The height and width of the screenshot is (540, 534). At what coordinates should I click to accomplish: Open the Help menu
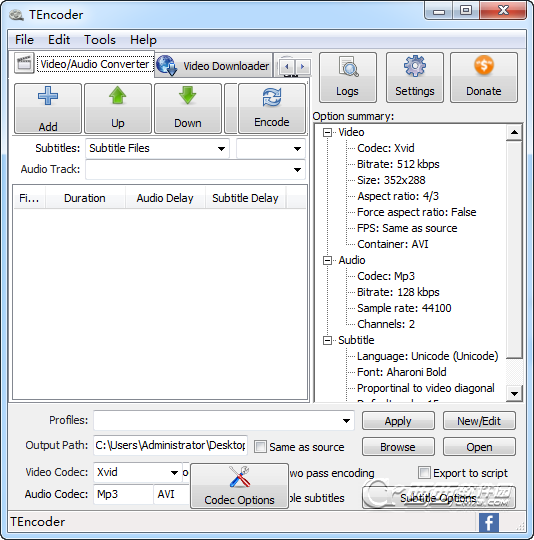[143, 40]
